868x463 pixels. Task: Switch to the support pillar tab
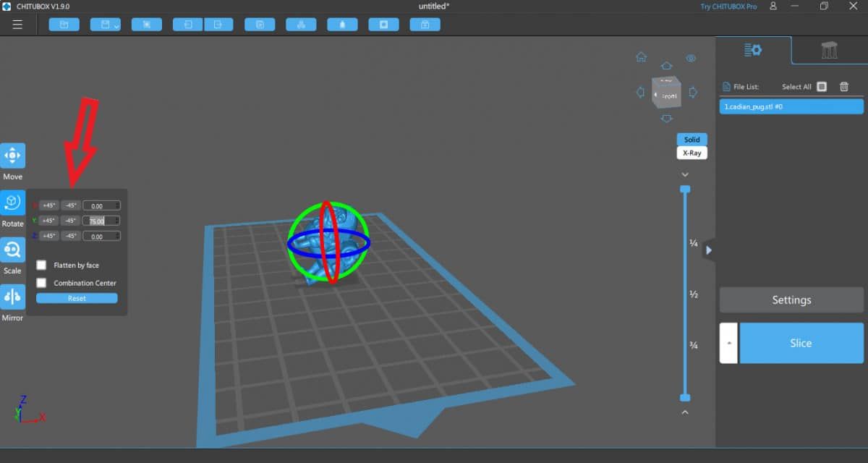[x=829, y=51]
